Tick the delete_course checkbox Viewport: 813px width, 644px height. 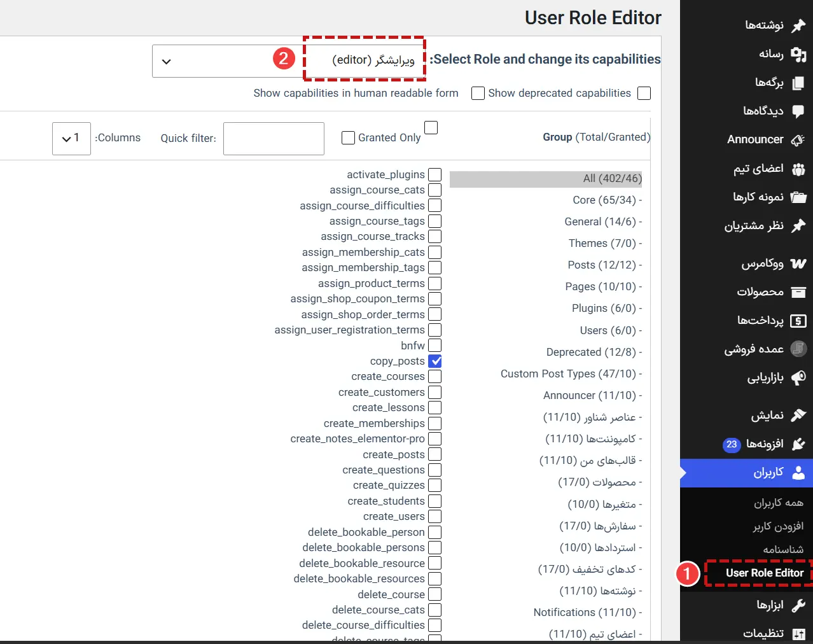coord(435,594)
